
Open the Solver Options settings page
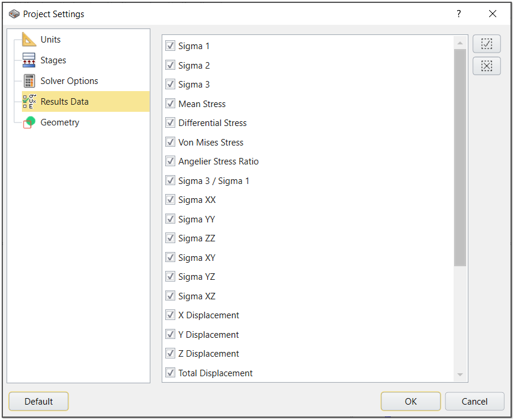click(x=69, y=81)
